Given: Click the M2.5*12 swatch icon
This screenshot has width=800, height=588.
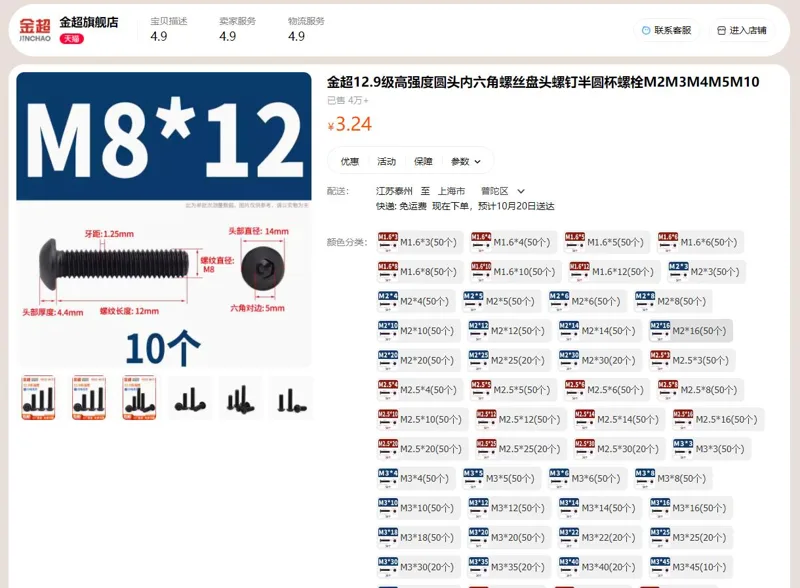Looking at the screenshot, I should coord(486,420).
